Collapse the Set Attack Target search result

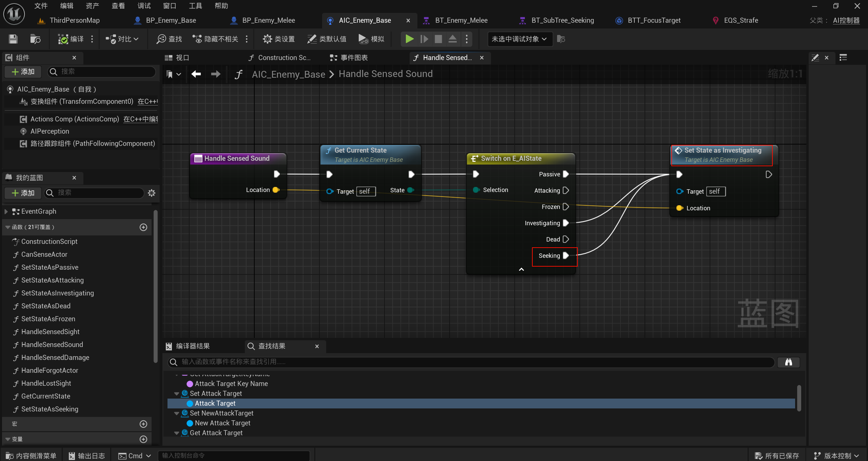(176, 393)
